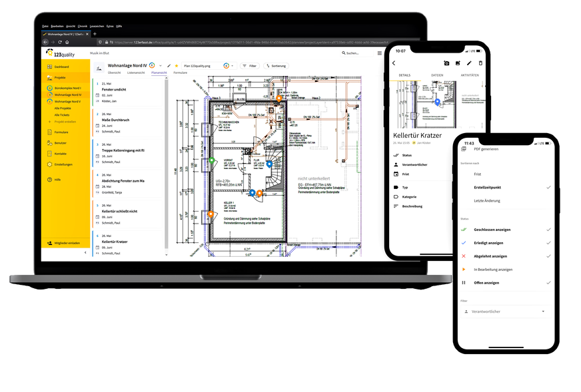The image size is (581, 392).
Task: Tap the camera icon in phone toolbar
Action: pyautogui.click(x=446, y=63)
